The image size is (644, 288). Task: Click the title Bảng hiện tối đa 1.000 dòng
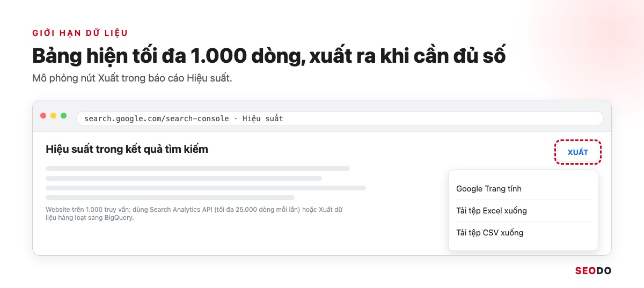(x=269, y=56)
